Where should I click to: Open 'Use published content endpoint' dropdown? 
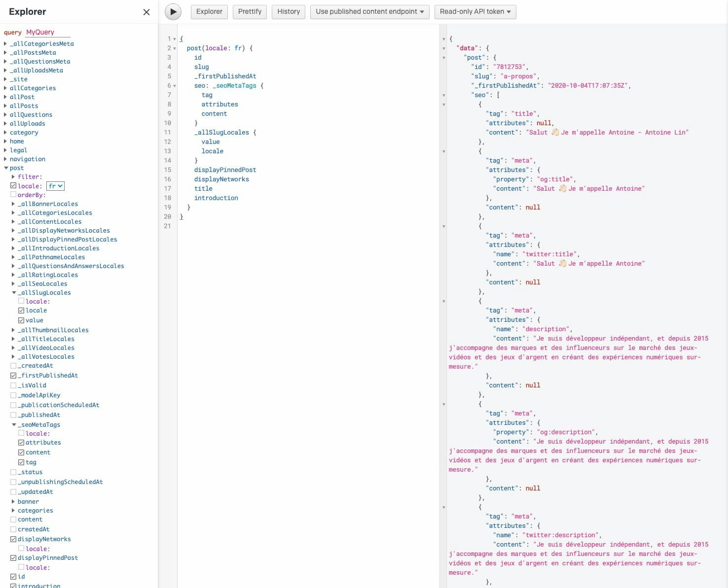pyautogui.click(x=370, y=12)
